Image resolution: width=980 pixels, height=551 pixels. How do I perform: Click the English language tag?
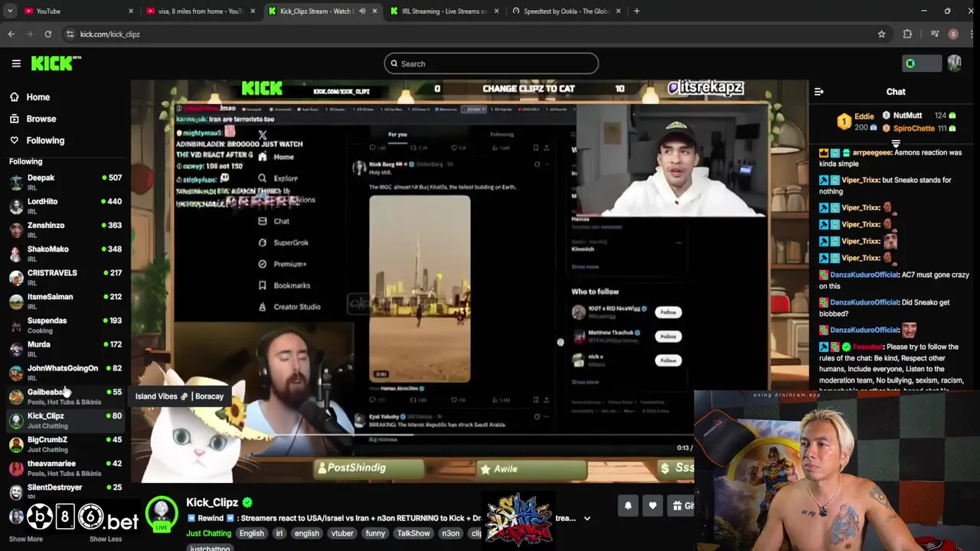coord(251,533)
